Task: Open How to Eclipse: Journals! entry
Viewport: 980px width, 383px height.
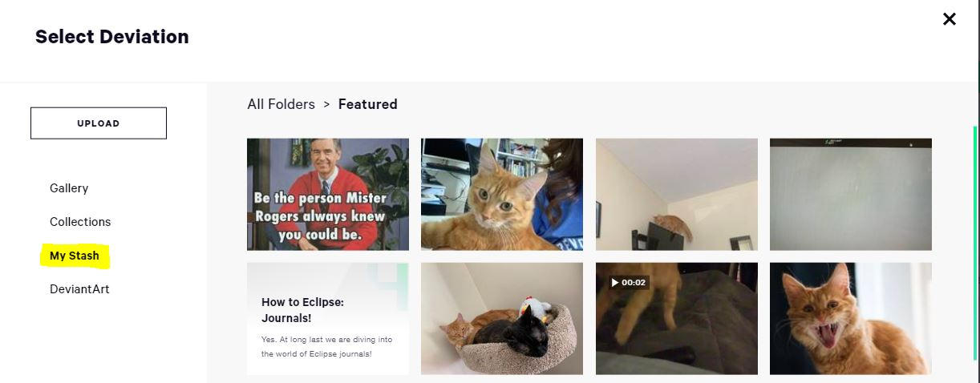Action: pyautogui.click(x=328, y=319)
